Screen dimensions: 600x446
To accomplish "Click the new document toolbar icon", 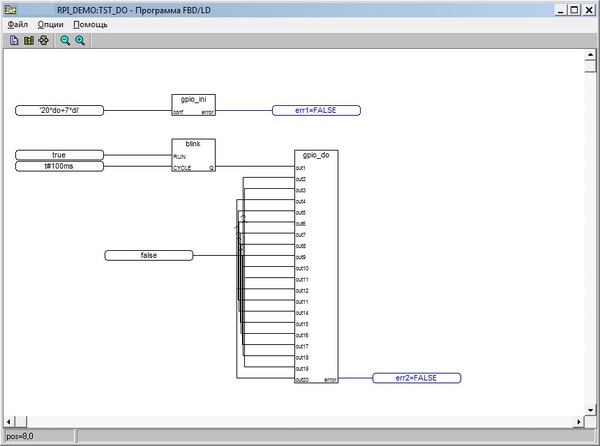I will [x=14, y=40].
